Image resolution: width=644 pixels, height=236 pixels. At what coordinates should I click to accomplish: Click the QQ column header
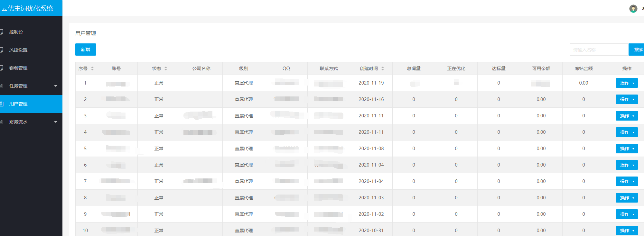pyautogui.click(x=286, y=68)
